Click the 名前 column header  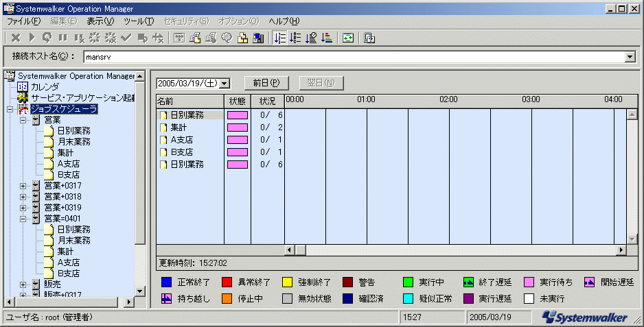[190, 101]
